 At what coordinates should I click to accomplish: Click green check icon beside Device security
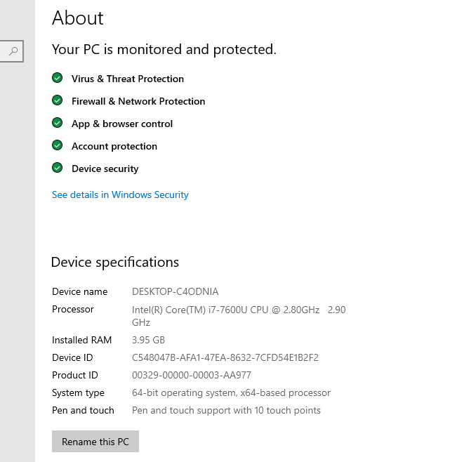[x=58, y=169]
